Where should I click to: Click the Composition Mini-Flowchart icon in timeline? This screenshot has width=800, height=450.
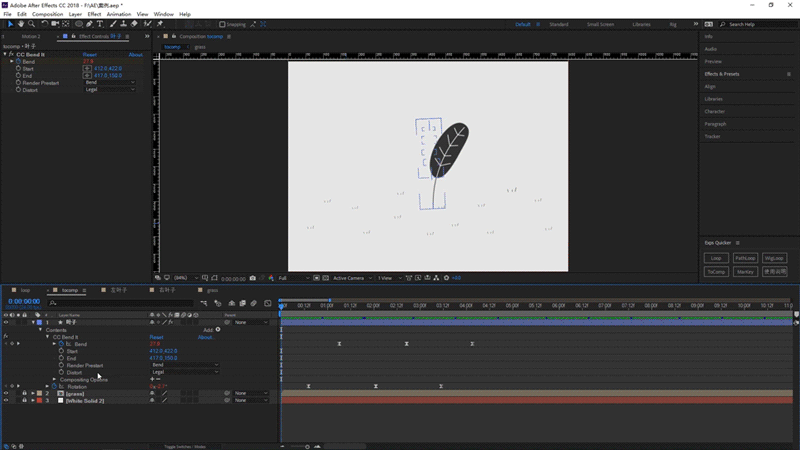pyautogui.click(x=204, y=303)
